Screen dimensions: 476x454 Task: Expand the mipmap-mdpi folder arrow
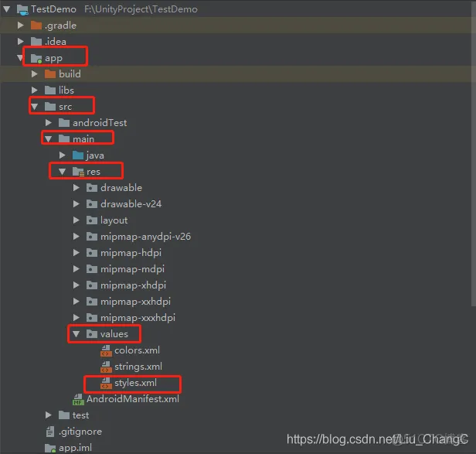pyautogui.click(x=76, y=268)
